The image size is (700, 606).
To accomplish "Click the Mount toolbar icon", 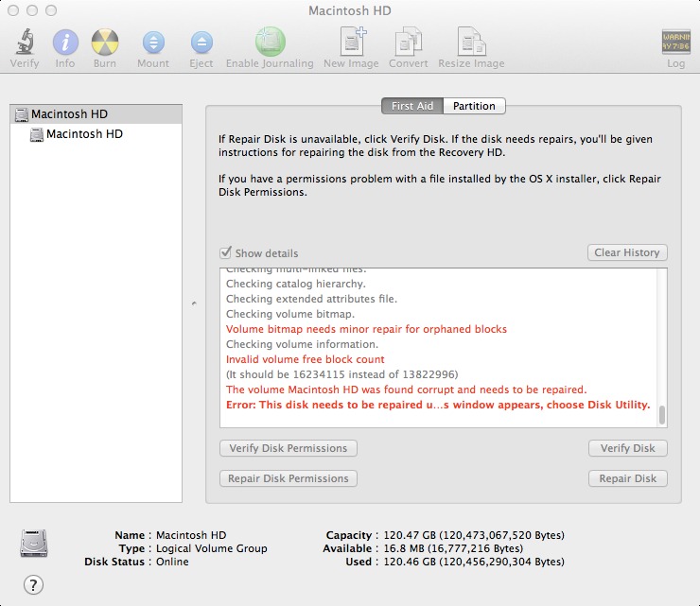I will pos(153,43).
